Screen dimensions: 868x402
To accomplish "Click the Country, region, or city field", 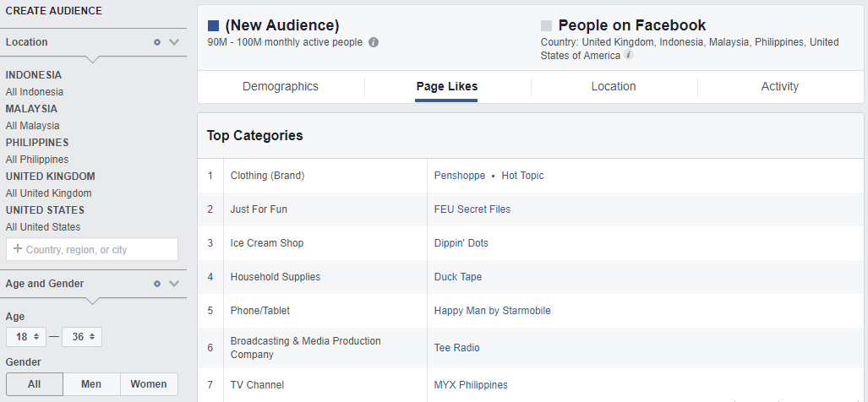I will pos(92,249).
